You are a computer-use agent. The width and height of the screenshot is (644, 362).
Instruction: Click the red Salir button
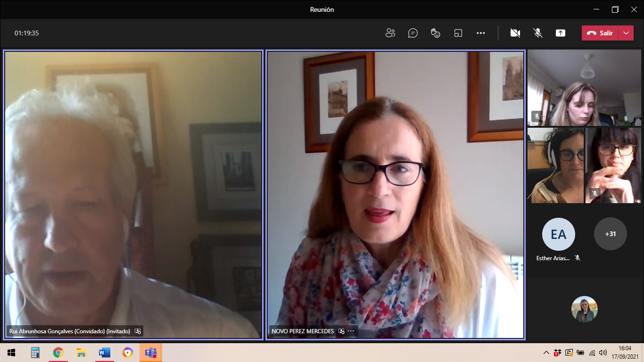(x=600, y=33)
